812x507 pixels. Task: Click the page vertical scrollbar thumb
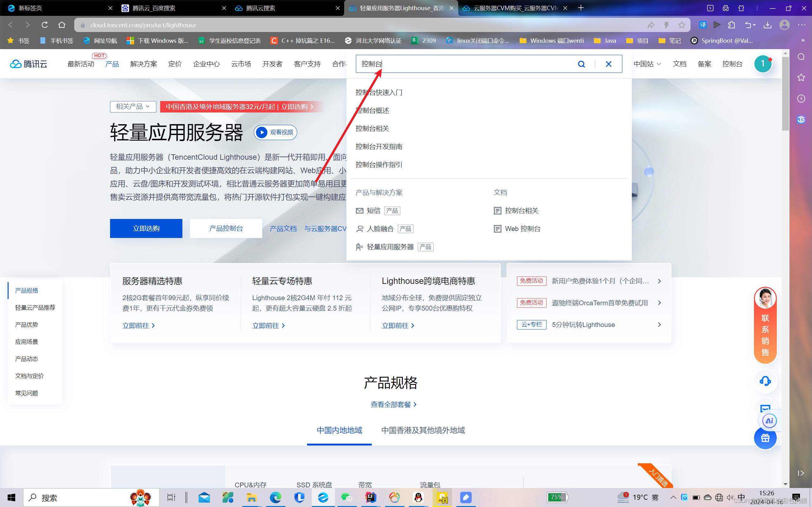(x=785, y=94)
